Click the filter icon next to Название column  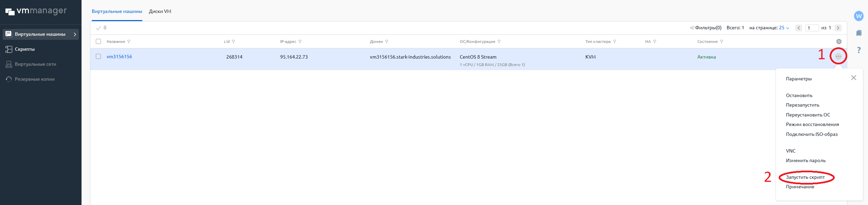pos(129,42)
